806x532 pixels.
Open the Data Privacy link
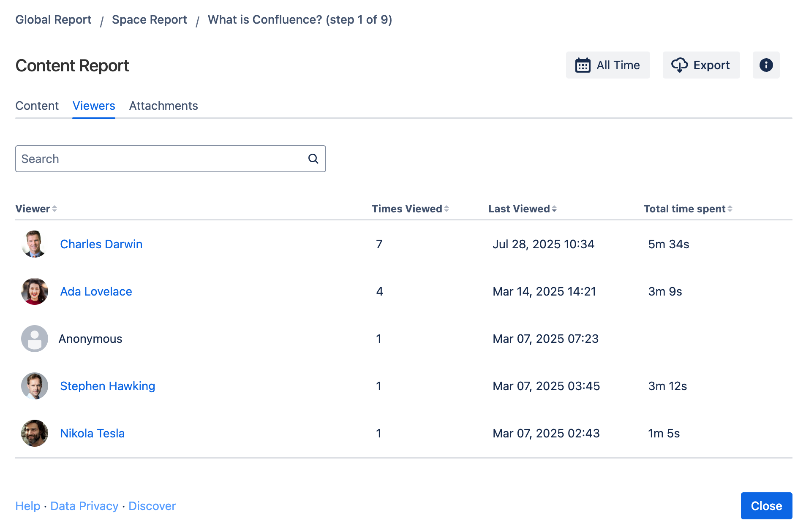pyautogui.click(x=84, y=506)
